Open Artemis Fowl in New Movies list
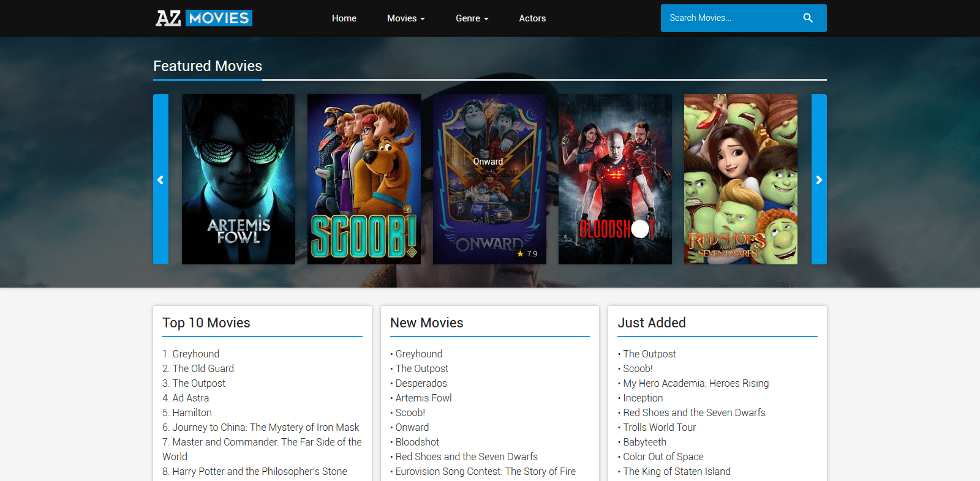The width and height of the screenshot is (980, 481). pyautogui.click(x=424, y=398)
